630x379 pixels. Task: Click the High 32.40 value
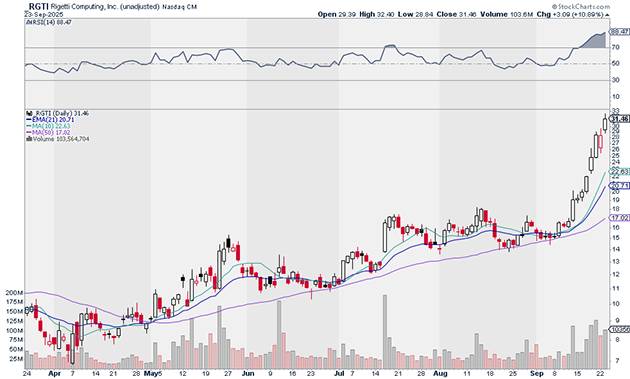[x=377, y=14]
